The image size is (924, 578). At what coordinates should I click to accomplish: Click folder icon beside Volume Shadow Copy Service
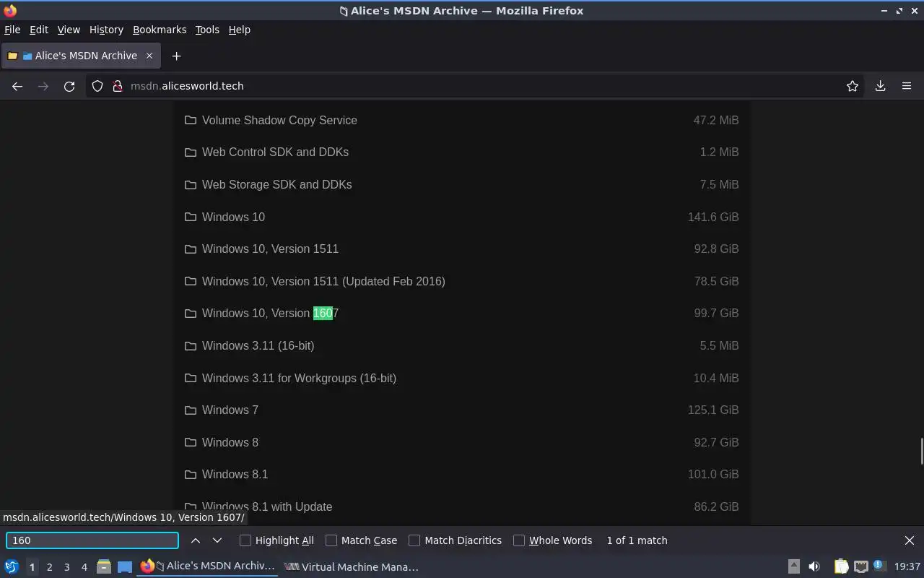click(x=191, y=120)
